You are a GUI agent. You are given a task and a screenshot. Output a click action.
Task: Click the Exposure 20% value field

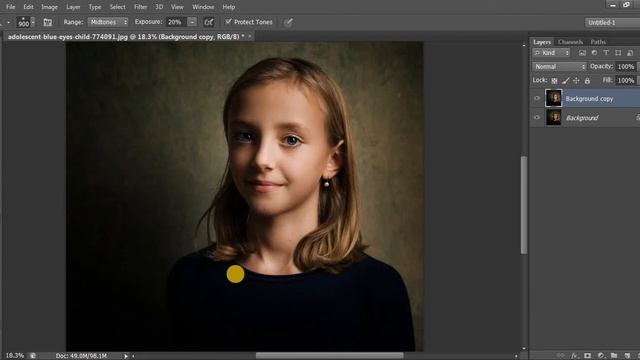pyautogui.click(x=176, y=22)
